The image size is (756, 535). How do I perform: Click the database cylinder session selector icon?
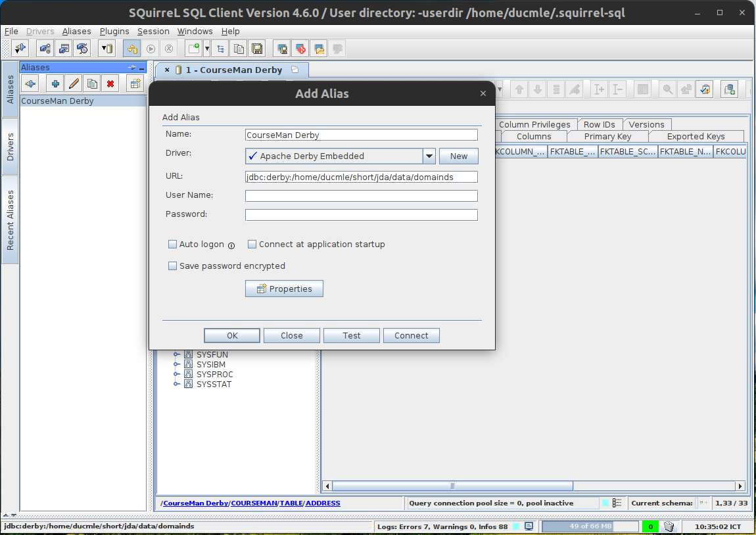pyautogui.click(x=107, y=49)
